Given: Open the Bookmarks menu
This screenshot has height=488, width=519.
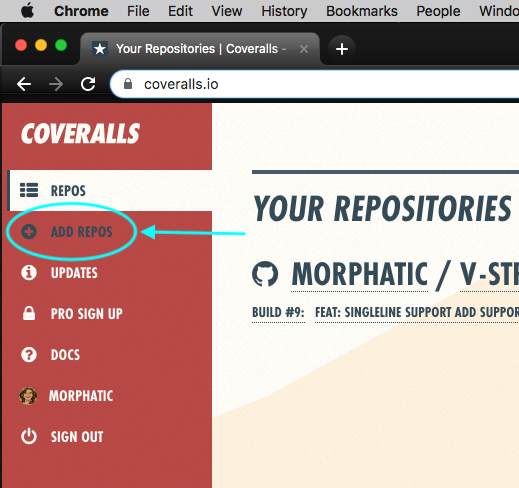Looking at the screenshot, I should [362, 11].
